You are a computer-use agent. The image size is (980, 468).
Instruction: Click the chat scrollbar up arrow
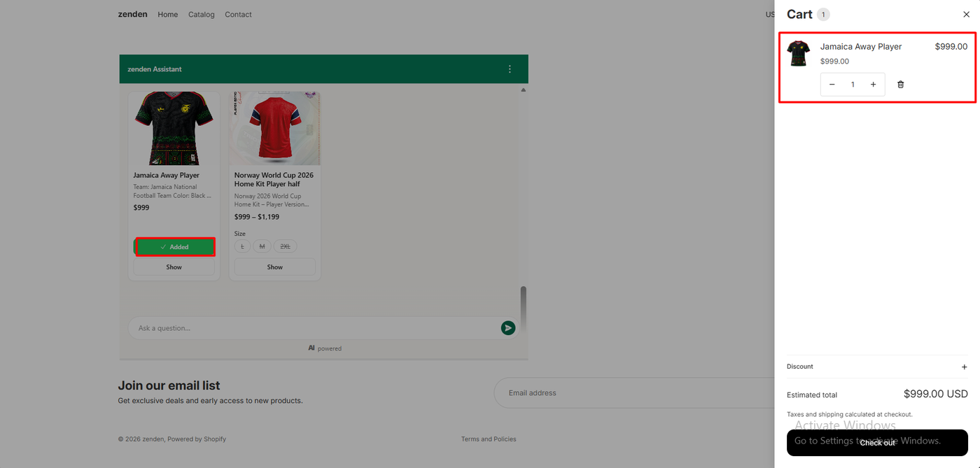tap(523, 90)
